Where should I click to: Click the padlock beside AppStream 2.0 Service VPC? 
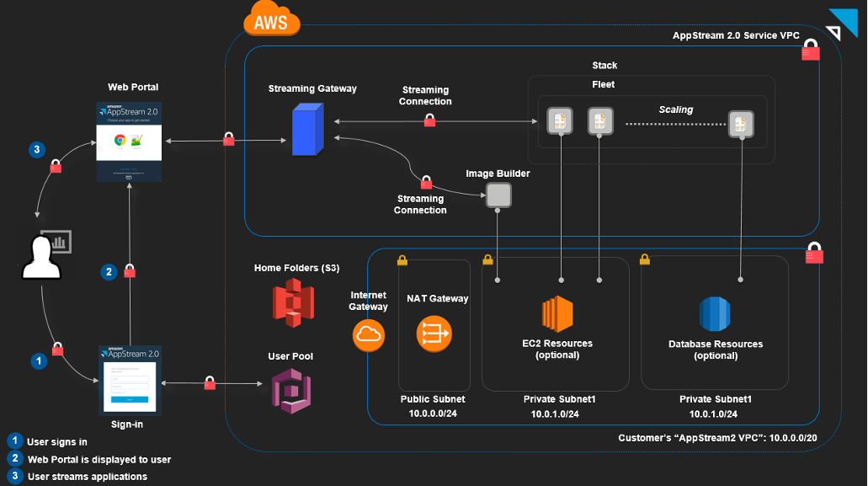[x=809, y=50]
